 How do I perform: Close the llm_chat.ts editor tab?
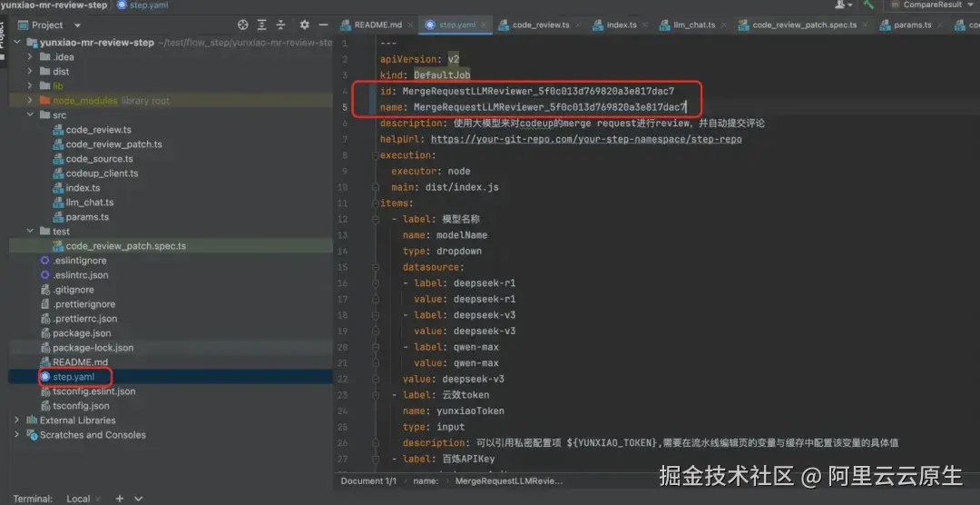pos(724,25)
